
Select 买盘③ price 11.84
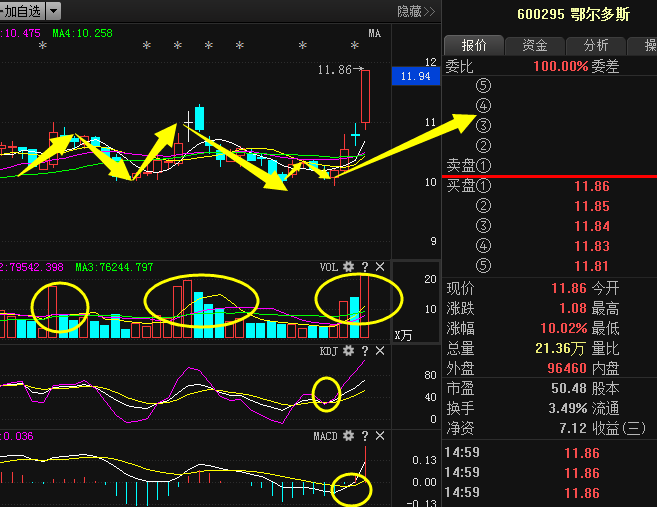pyautogui.click(x=592, y=226)
